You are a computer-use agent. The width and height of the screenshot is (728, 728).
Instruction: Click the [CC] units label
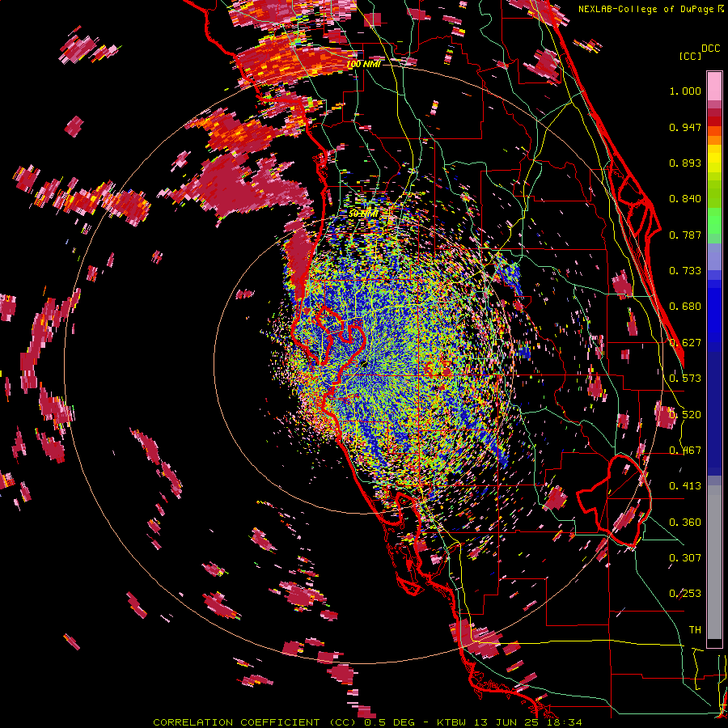click(x=691, y=56)
